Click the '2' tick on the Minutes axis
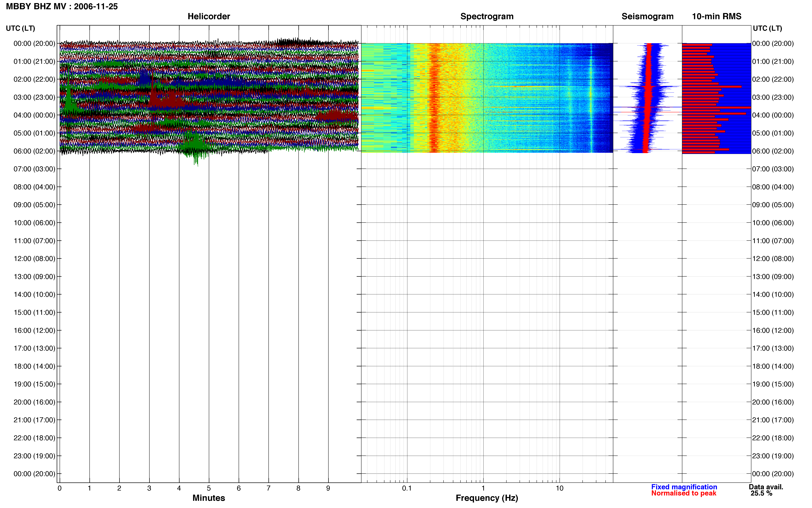The height and width of the screenshot is (508, 812). (x=119, y=488)
